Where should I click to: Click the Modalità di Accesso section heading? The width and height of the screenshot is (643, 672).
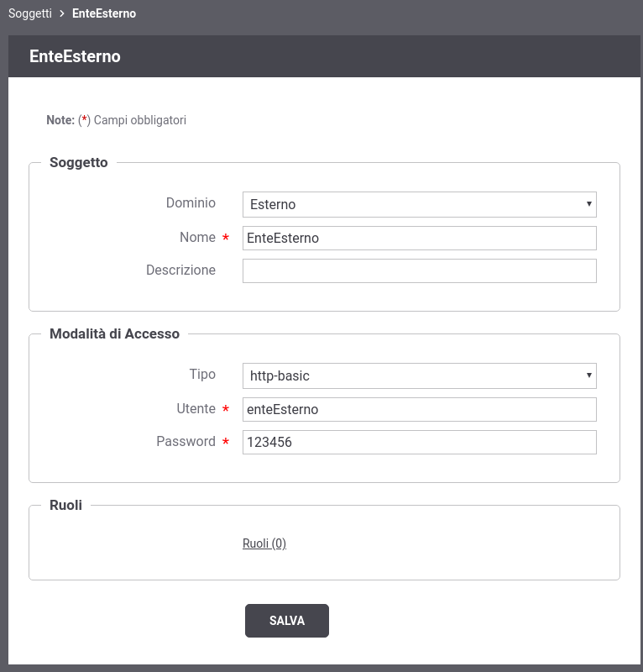114,333
